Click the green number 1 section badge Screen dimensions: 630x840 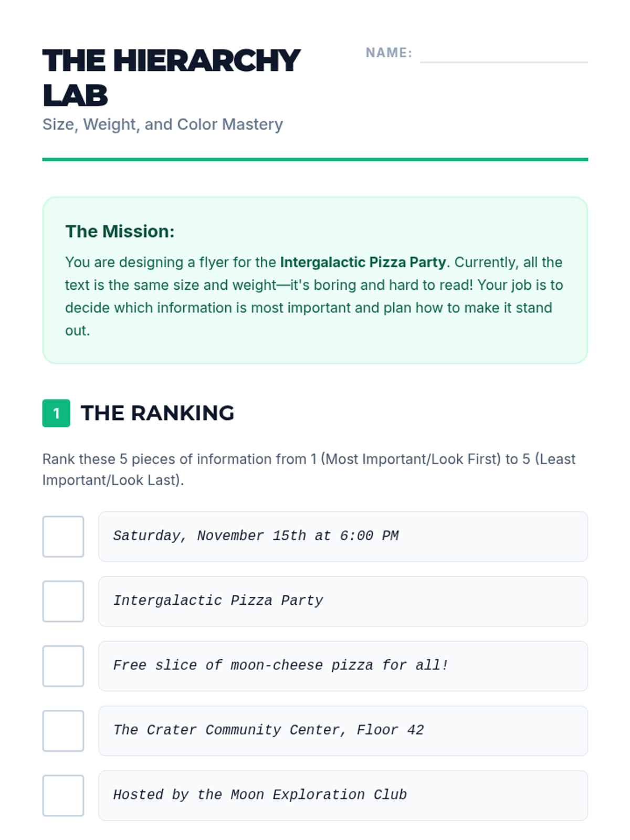click(x=56, y=413)
